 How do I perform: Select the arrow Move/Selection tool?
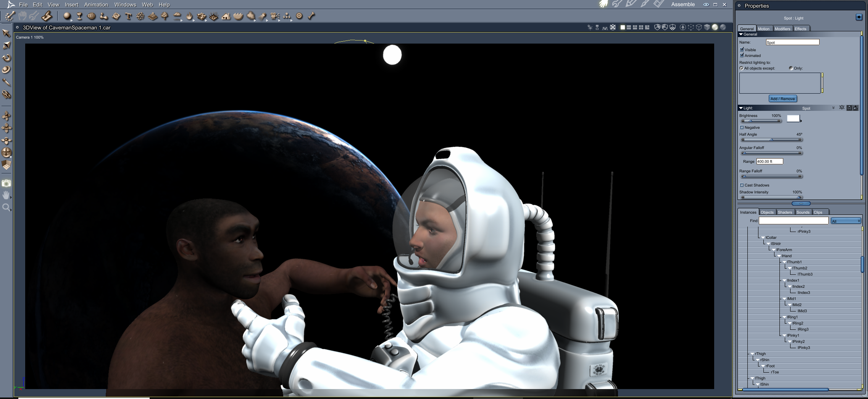click(x=6, y=33)
